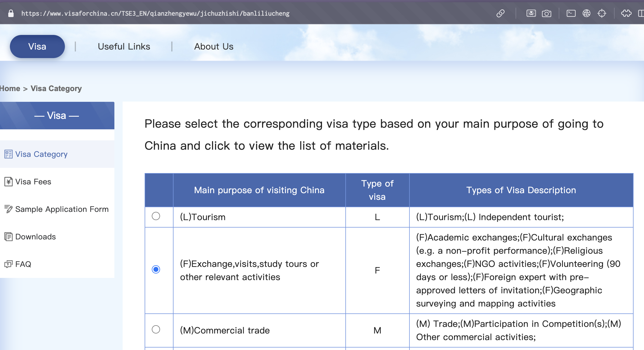Open the extensions puzzle icon

coord(626,13)
